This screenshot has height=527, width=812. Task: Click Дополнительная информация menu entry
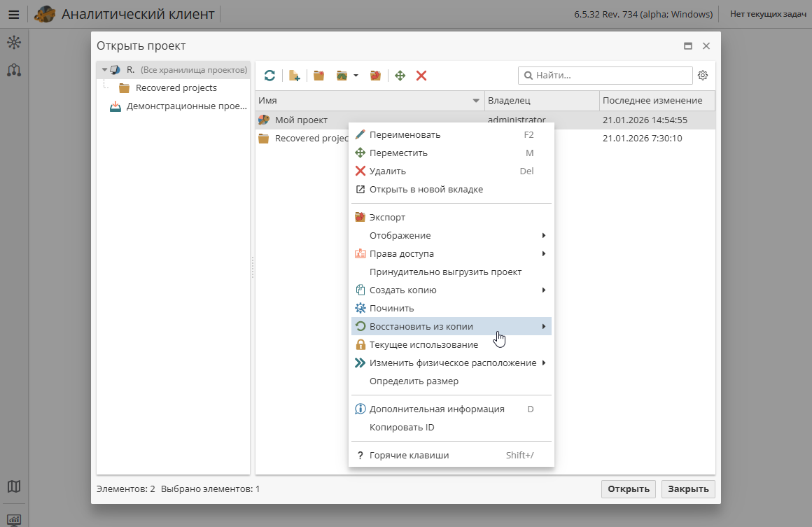437,409
